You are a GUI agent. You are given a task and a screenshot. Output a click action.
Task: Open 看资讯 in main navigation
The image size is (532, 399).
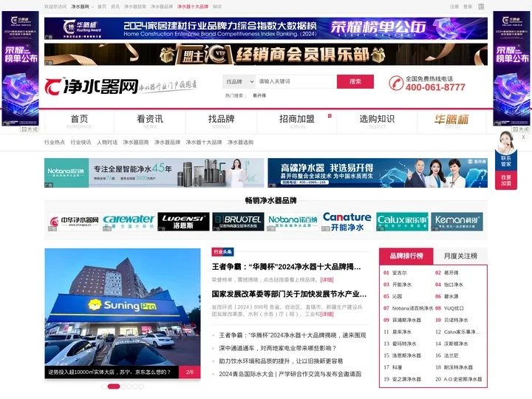150,121
